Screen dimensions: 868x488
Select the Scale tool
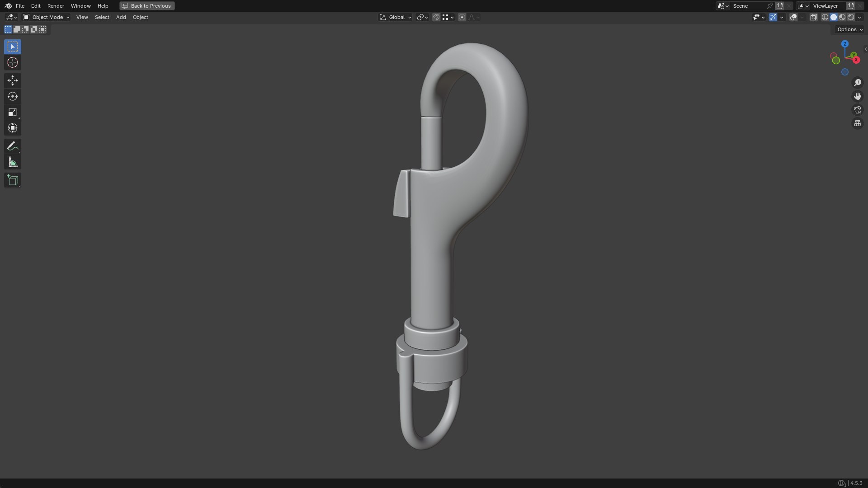pyautogui.click(x=13, y=112)
